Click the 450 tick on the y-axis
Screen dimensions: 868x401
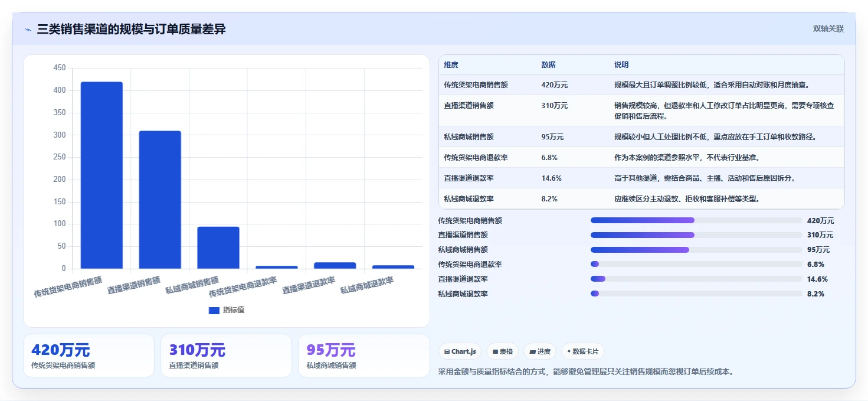click(x=60, y=68)
